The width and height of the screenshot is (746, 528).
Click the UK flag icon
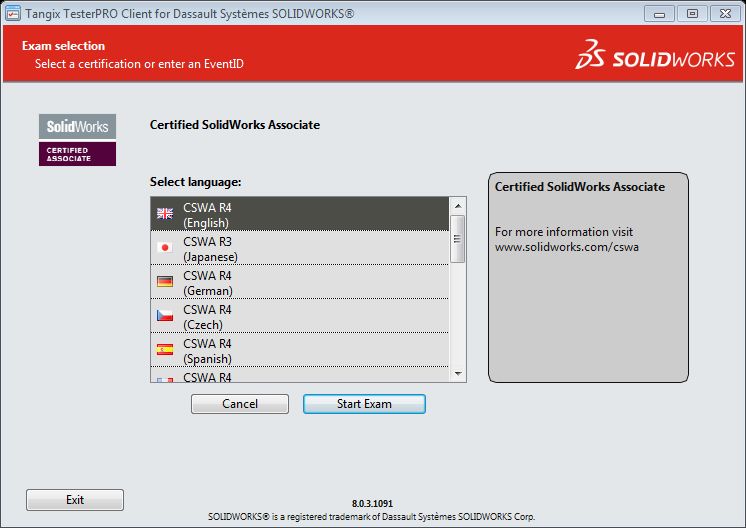165,214
